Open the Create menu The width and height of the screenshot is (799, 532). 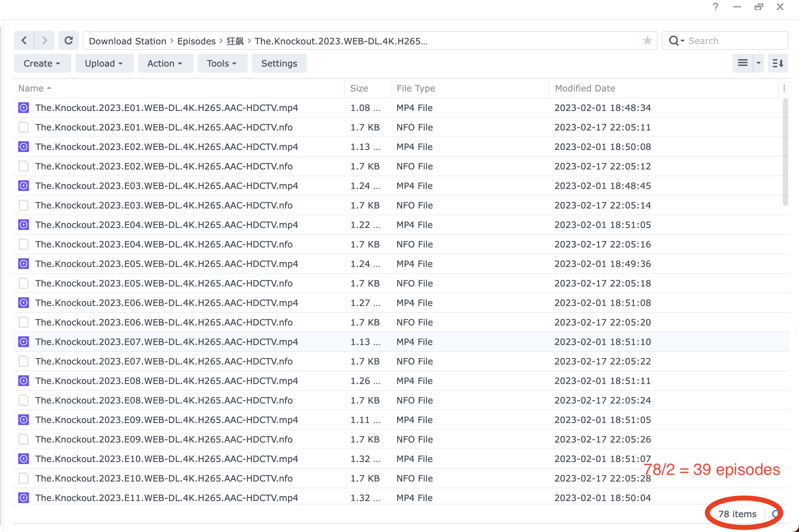pos(42,64)
